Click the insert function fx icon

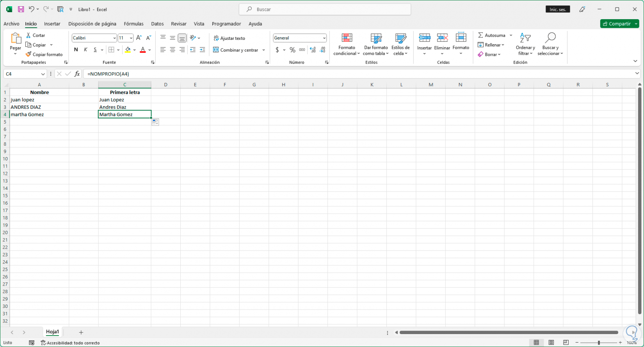(77, 73)
